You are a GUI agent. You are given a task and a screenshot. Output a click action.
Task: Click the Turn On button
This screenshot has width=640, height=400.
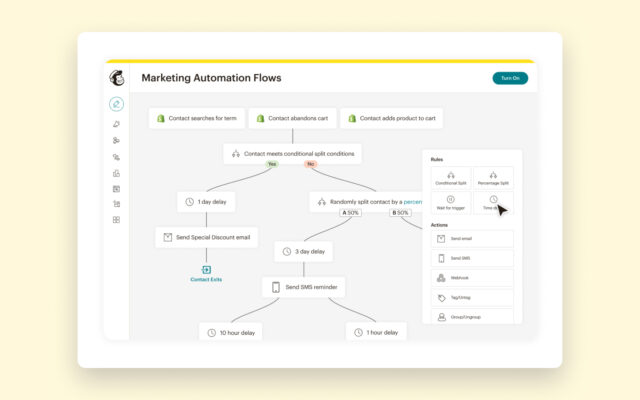tap(510, 78)
